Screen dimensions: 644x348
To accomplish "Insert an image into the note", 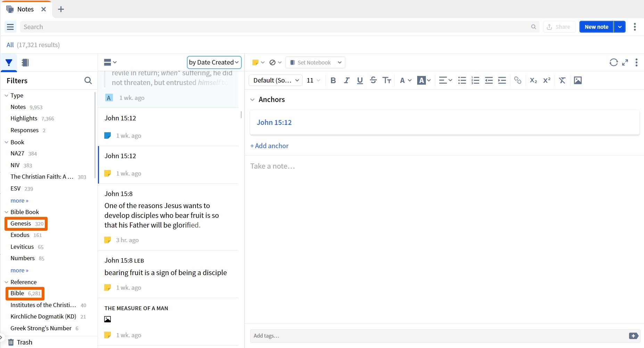I will (x=578, y=80).
